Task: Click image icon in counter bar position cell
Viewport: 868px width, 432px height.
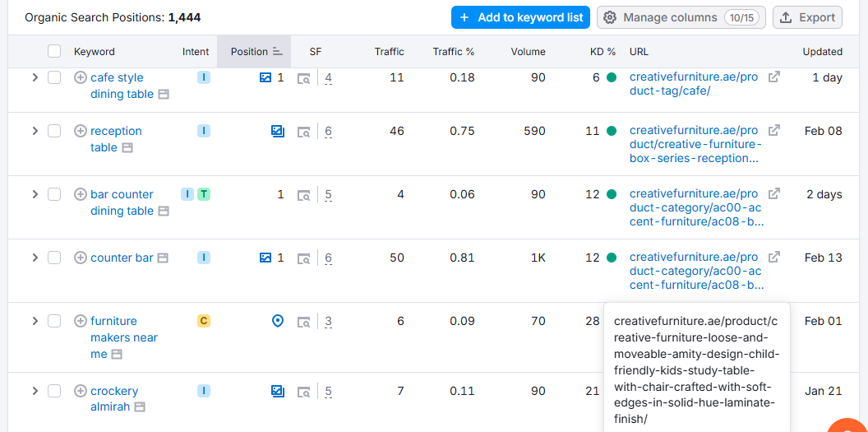Action: 265,258
